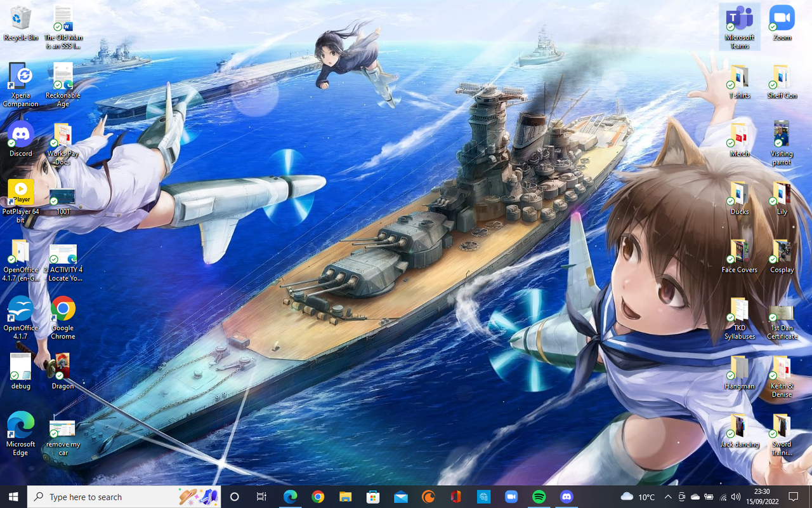The width and height of the screenshot is (812, 508).
Task: Select the Google Chrome desktop shortcut
Action: (x=63, y=317)
